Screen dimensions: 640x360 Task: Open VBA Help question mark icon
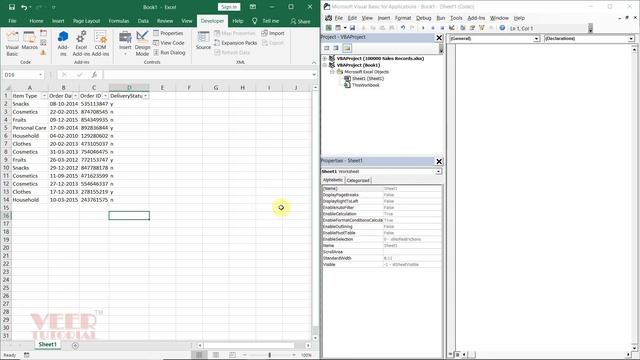(x=502, y=28)
